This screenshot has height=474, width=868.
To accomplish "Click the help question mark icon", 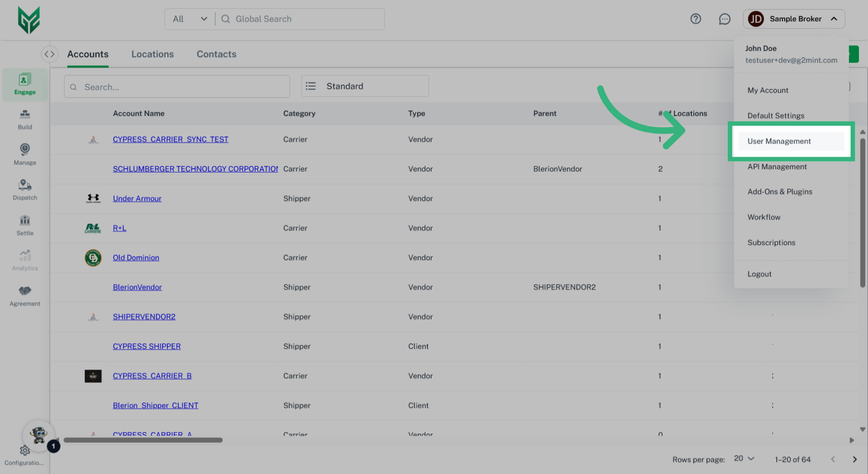I will tap(696, 19).
